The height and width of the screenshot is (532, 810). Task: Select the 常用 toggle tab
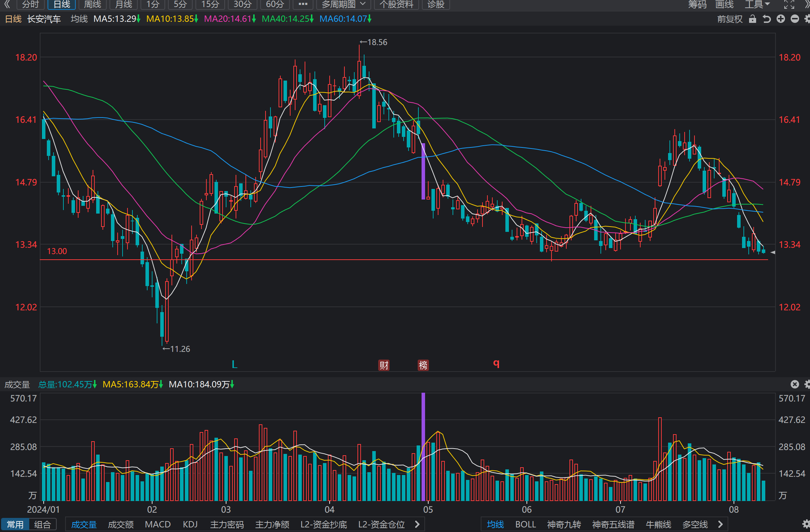click(15, 525)
